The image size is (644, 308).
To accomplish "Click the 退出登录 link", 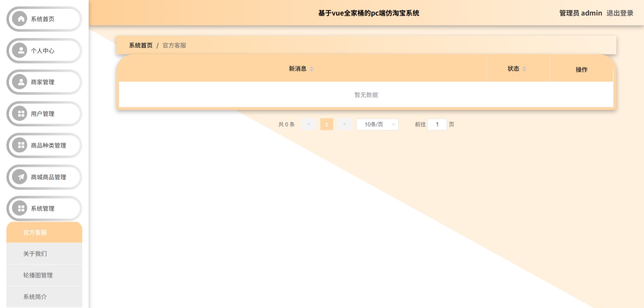I will coord(620,13).
